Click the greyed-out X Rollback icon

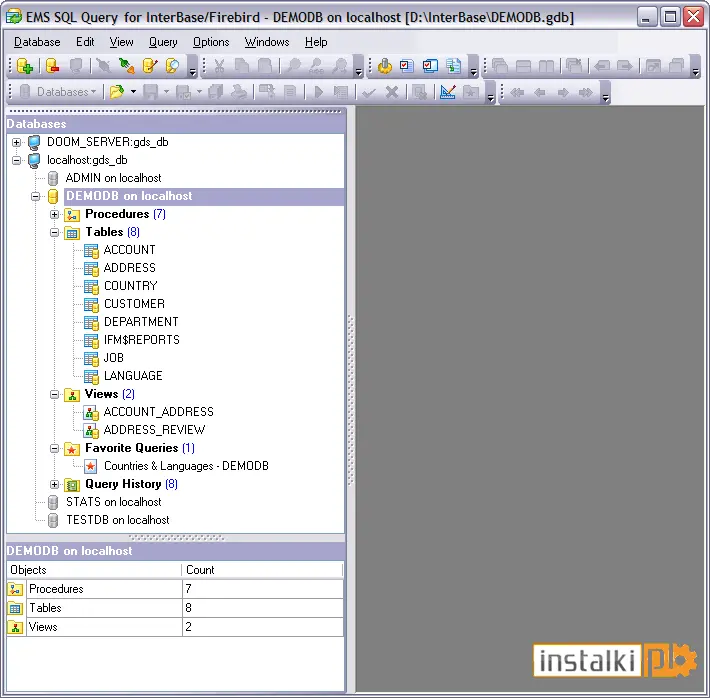pos(392,92)
